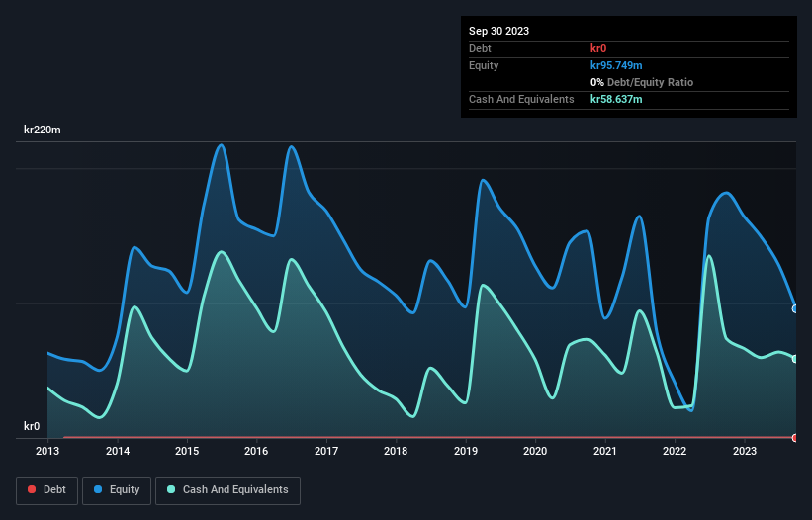Click the Equity row label in tooltip
Screen dimensions: 812x520
[484, 65]
